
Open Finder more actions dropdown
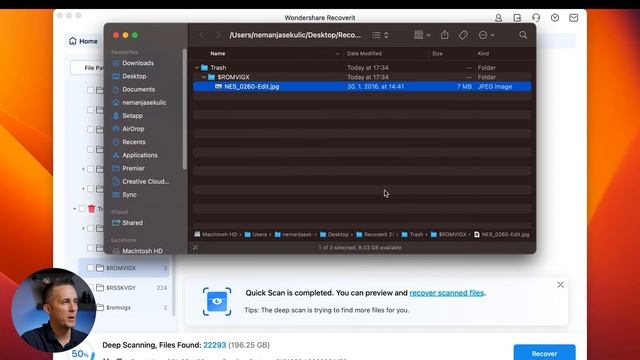point(486,35)
